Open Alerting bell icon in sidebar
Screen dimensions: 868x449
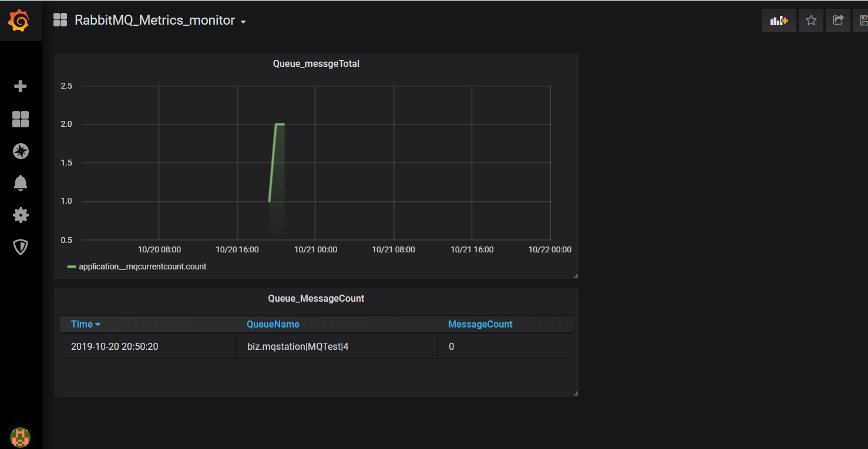point(21,183)
